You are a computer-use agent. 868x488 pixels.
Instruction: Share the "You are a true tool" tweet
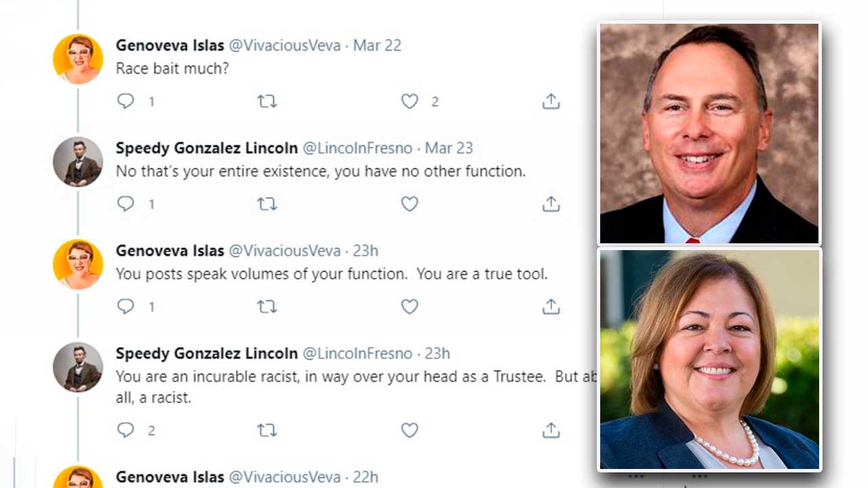point(551,306)
